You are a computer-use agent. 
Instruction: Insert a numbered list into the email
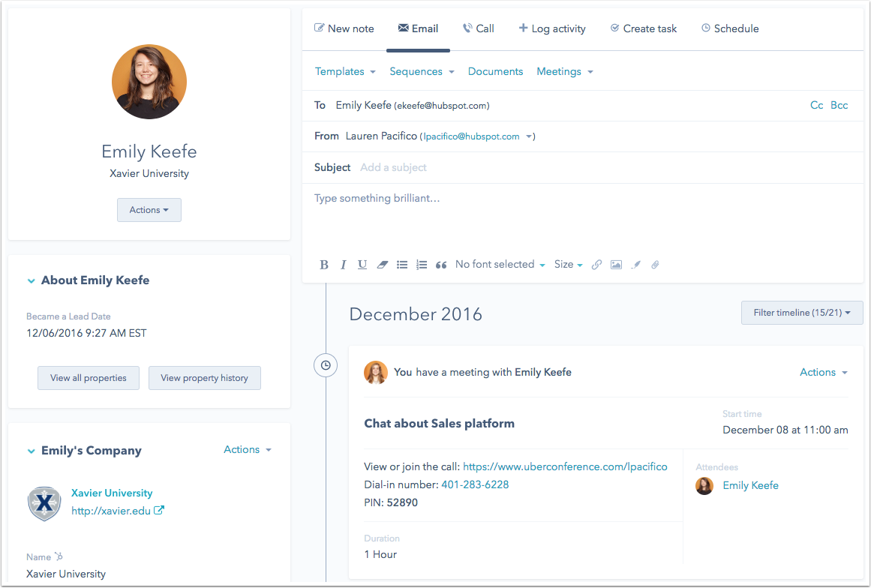click(422, 264)
